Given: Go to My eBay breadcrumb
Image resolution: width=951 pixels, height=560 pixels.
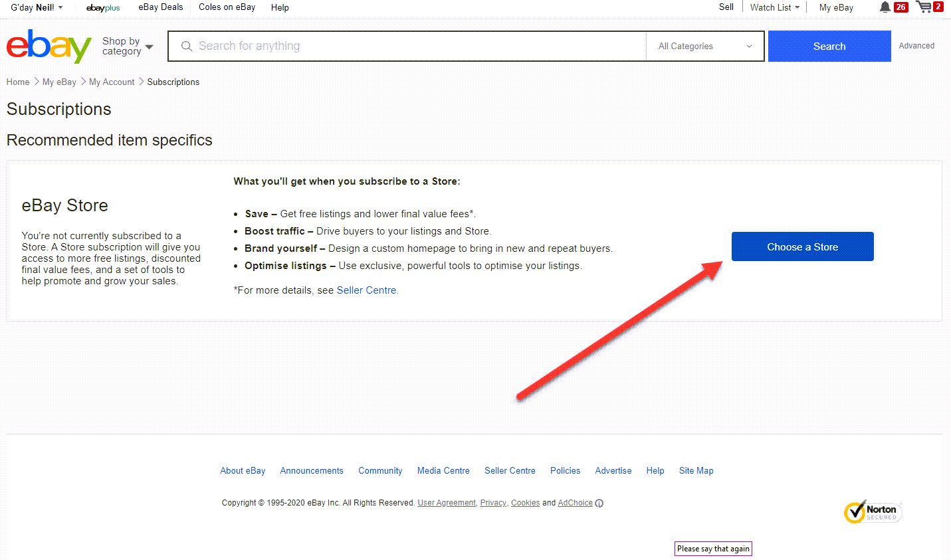Looking at the screenshot, I should tap(59, 82).
